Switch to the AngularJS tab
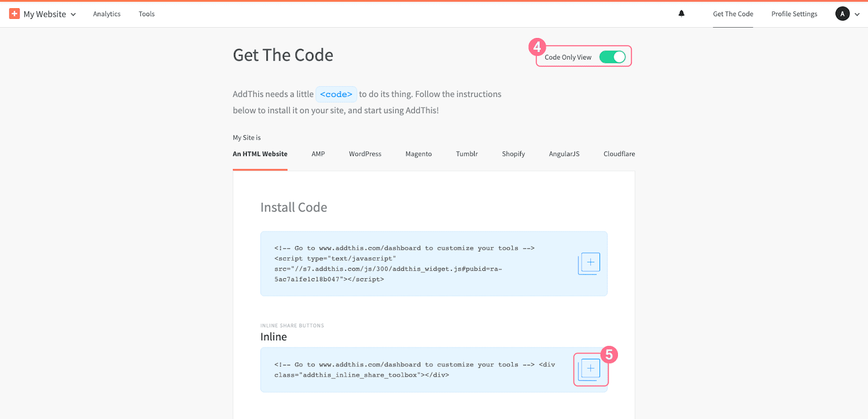 (564, 154)
